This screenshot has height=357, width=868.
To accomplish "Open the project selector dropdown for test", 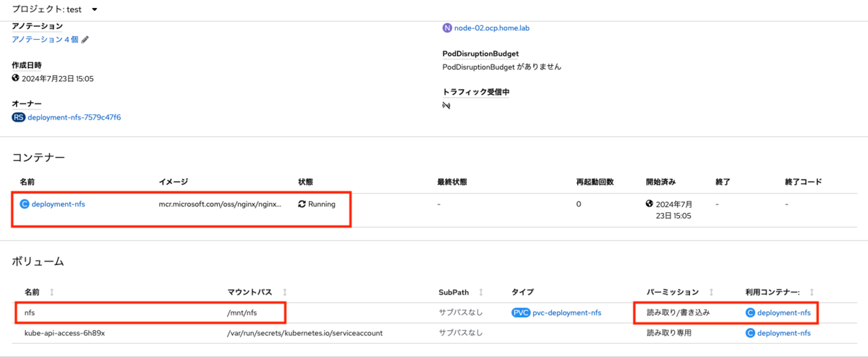I will (x=94, y=9).
